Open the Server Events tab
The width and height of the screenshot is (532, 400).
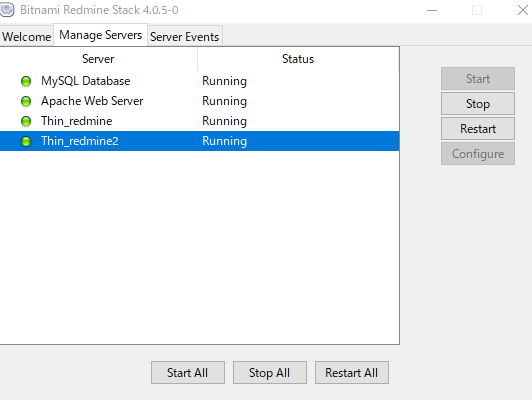185,36
